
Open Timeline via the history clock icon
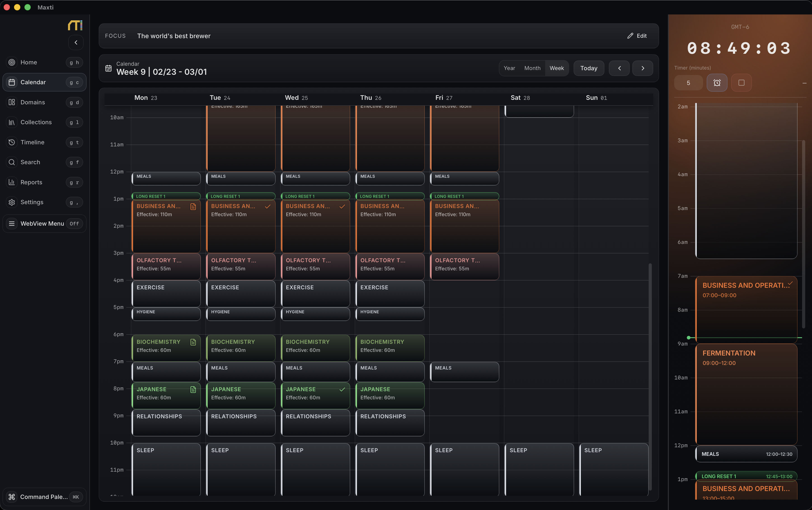(12, 142)
